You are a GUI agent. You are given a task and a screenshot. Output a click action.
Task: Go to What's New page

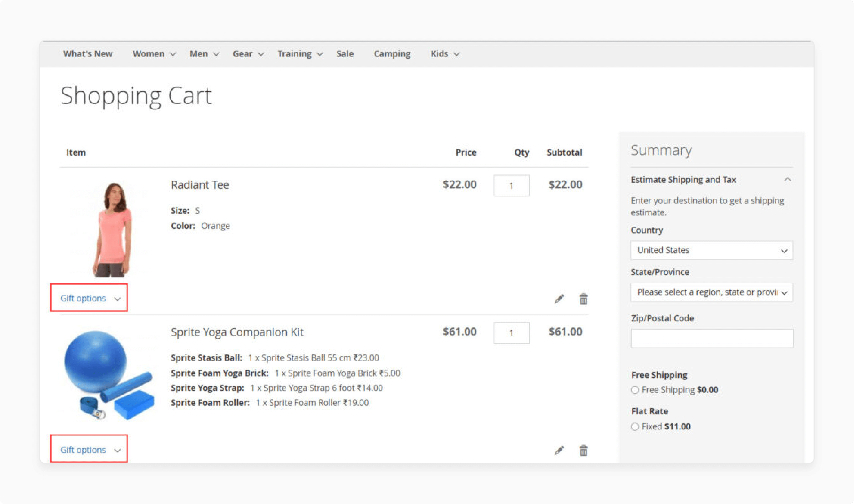coord(88,54)
